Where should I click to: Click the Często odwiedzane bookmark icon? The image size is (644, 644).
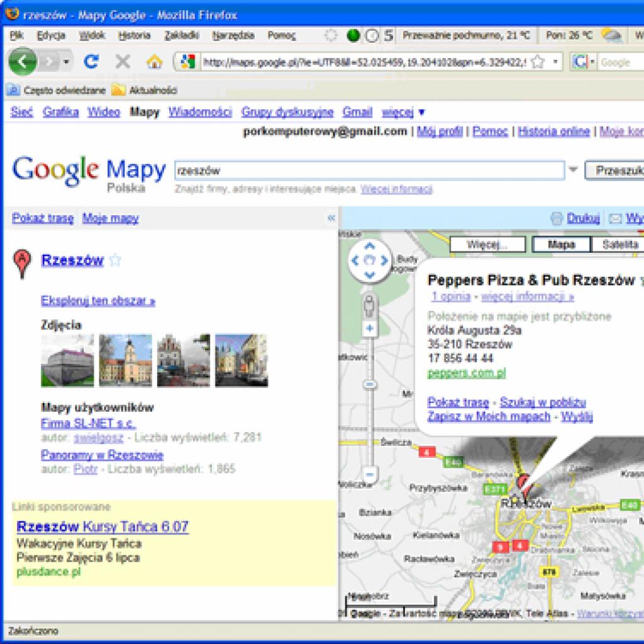14,90
